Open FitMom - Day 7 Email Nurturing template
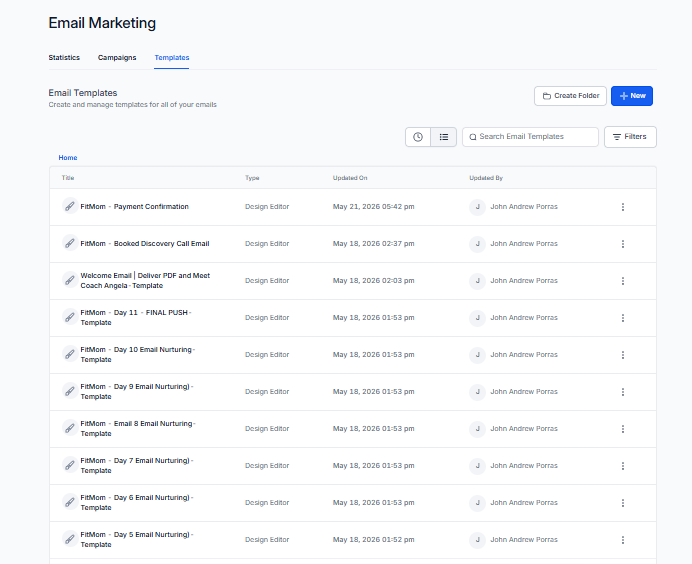This screenshot has height=564, width=692. [x=137, y=466]
